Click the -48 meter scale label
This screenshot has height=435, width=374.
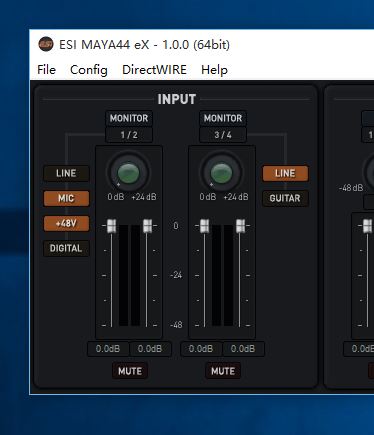[176, 325]
